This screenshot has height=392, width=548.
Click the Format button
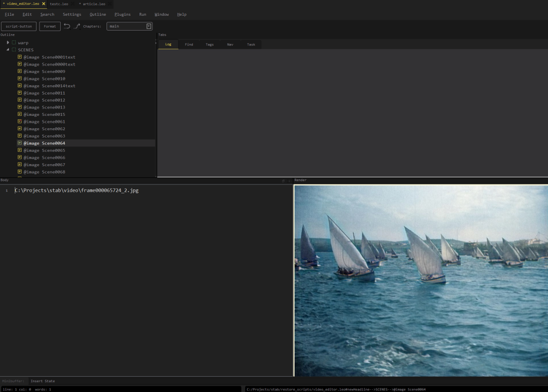point(50,26)
